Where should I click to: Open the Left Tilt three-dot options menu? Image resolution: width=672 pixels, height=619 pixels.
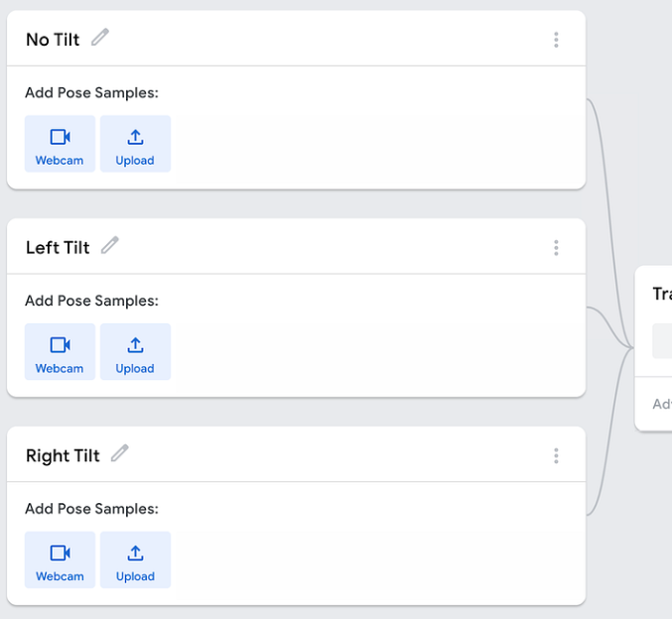point(556,248)
